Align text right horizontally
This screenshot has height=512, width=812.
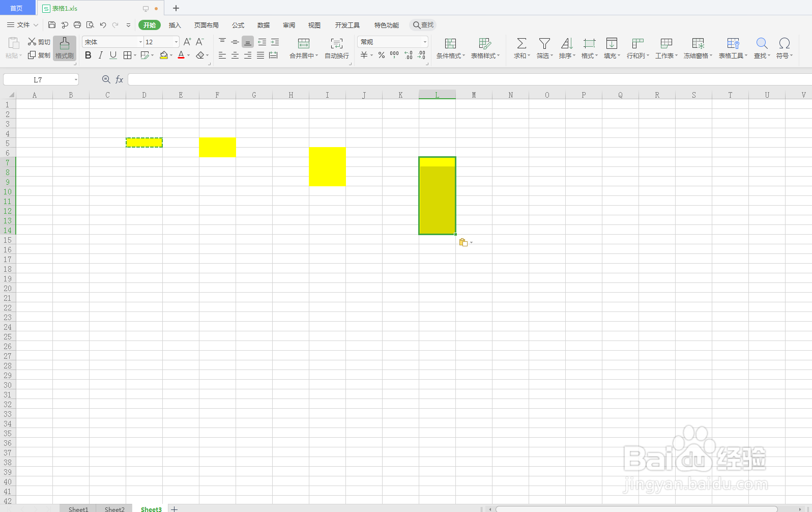[x=248, y=55]
